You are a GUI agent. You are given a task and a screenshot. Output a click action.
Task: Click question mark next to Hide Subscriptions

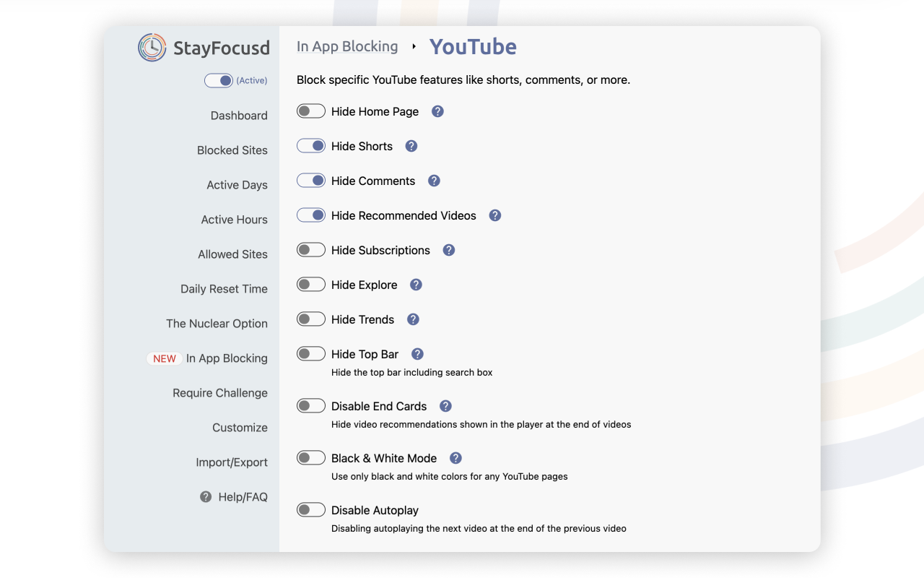[449, 250]
